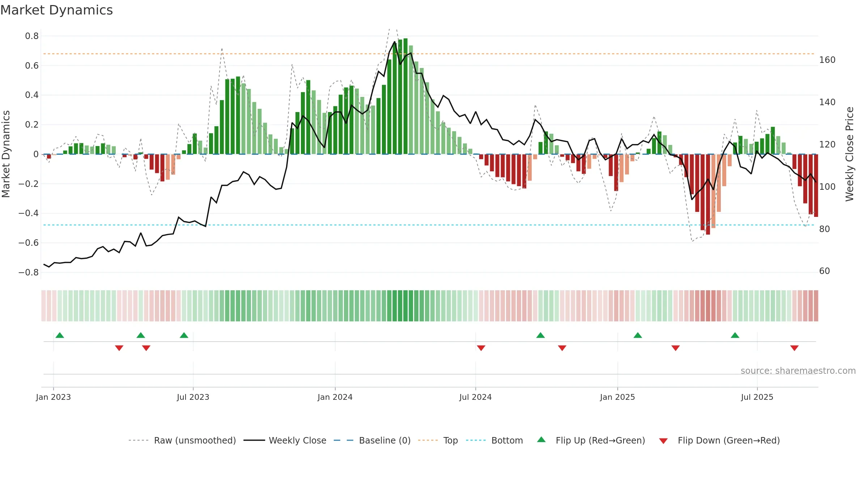Click the Market Dynamics y-axis title
This screenshot has height=488, width=868.
(6, 154)
